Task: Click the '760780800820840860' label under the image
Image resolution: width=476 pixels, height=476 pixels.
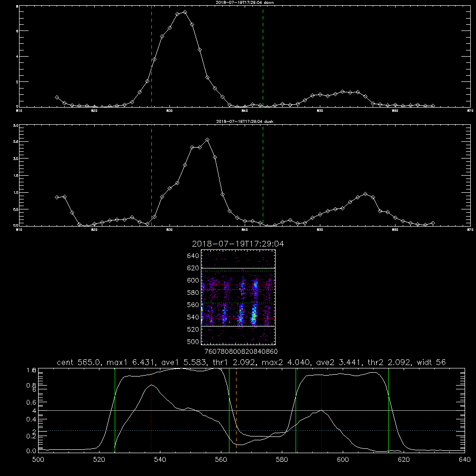Action: [x=241, y=352]
